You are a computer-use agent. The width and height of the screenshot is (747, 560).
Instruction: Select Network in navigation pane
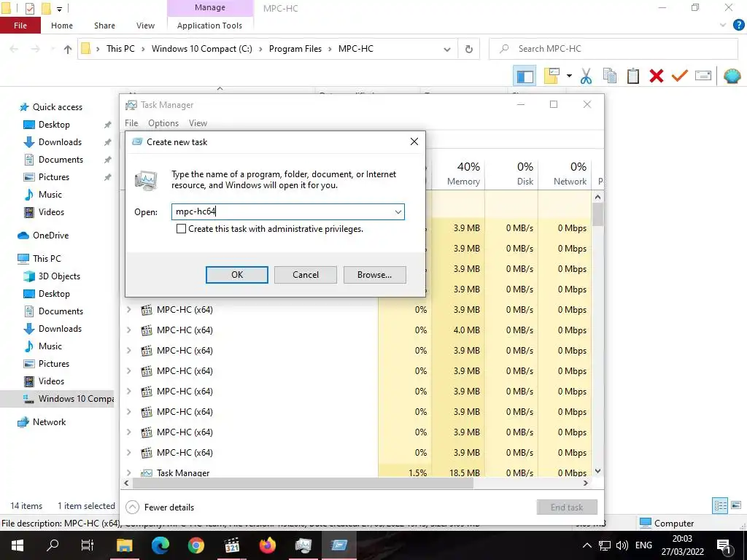tap(49, 422)
